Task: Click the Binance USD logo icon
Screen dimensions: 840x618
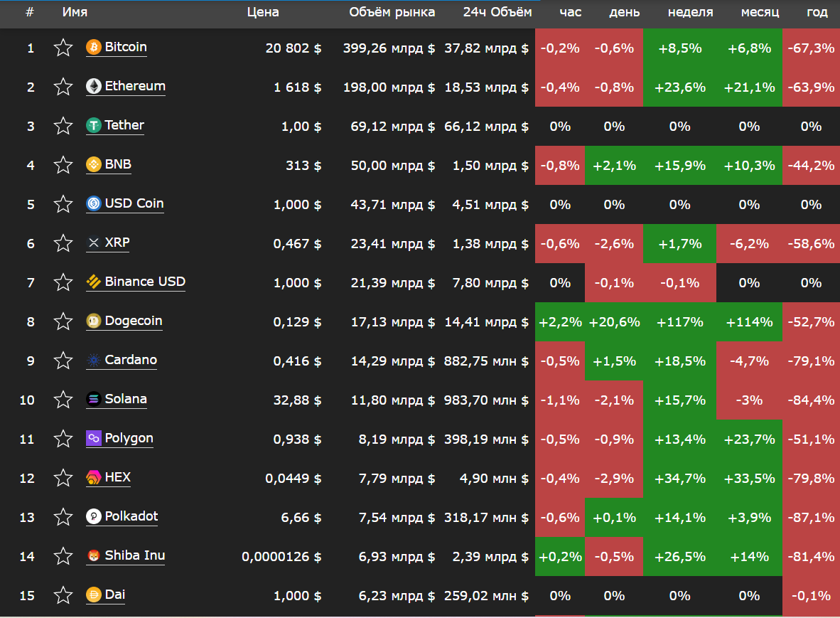Action: point(94,282)
